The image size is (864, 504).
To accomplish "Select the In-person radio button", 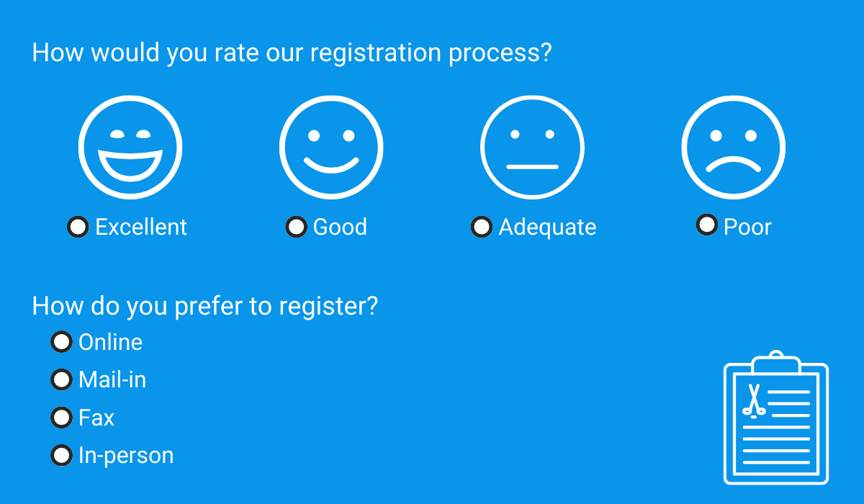I will (61, 455).
